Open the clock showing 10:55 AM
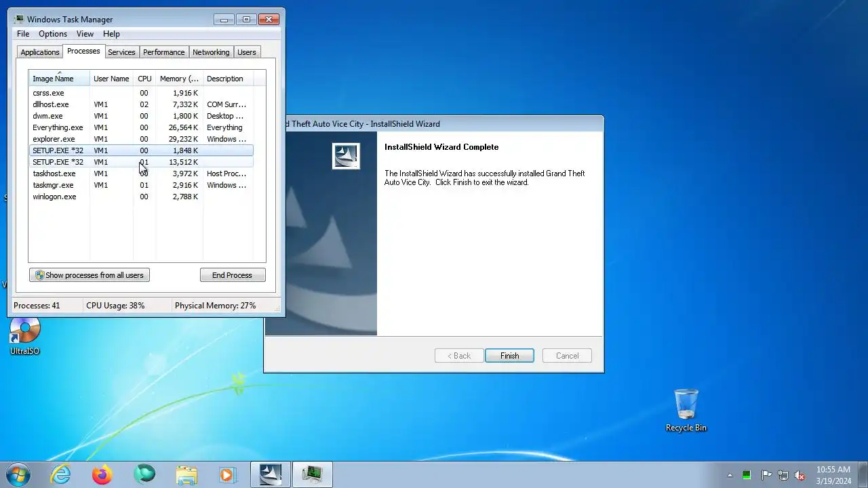Image resolution: width=868 pixels, height=488 pixels. pyautogui.click(x=833, y=475)
